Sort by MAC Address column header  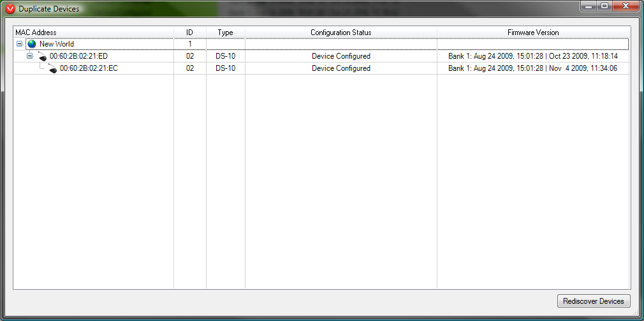point(36,33)
